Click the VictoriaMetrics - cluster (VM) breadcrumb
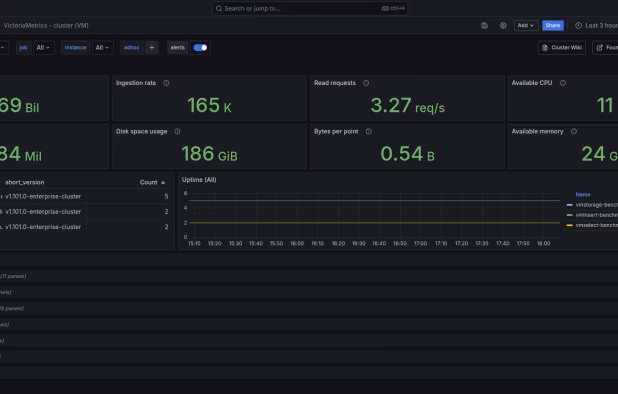 pyautogui.click(x=46, y=26)
